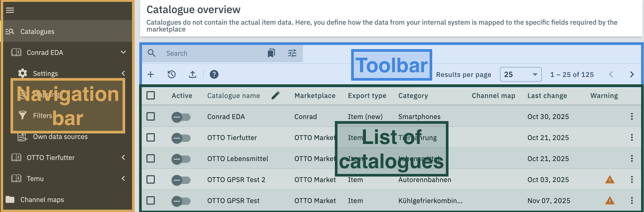Image resolution: width=644 pixels, height=212 pixels.
Task: Sort by the Export type column header
Action: pos(367,96)
